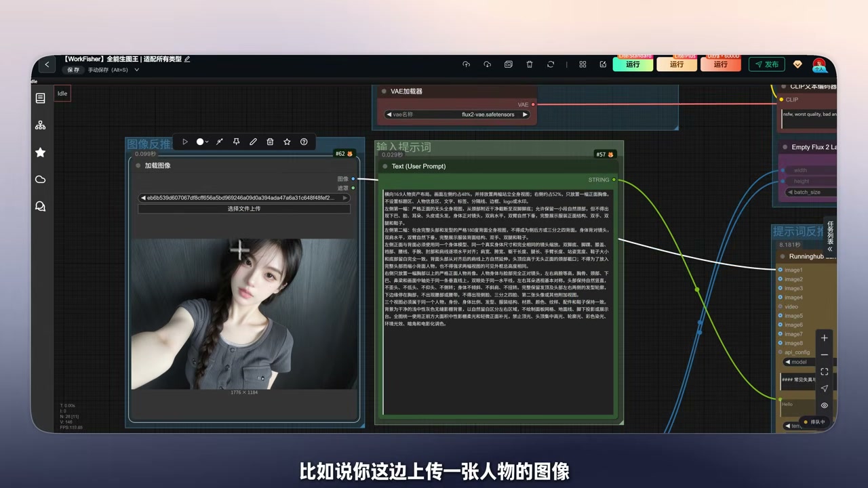
Task: Run with the Lite/Standard 运行 button
Action: tap(633, 64)
